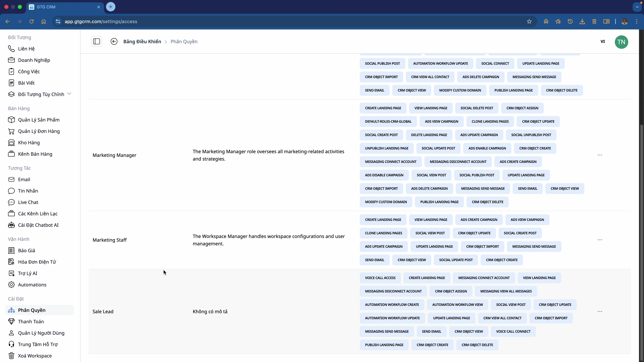Open Trợ Lý AI assistant
The width and height of the screenshot is (644, 362).
(x=28, y=273)
